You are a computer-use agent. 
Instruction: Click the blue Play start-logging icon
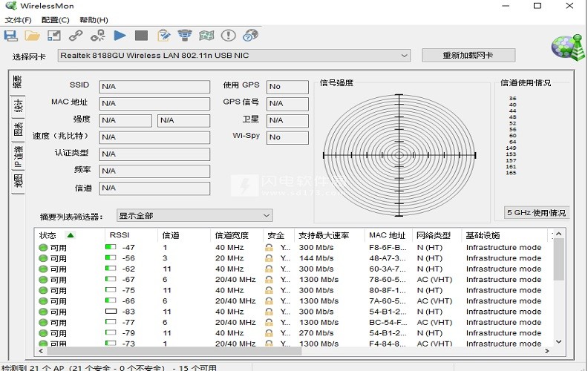120,35
